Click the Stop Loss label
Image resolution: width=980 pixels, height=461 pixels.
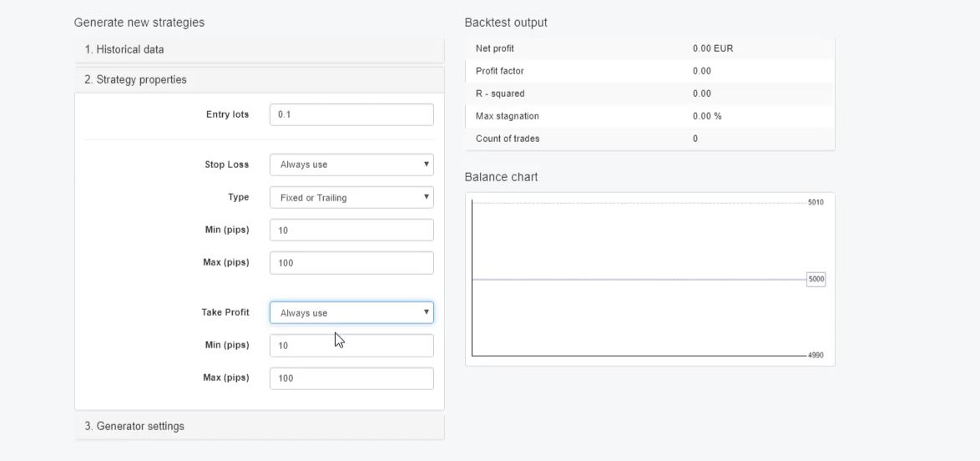coord(227,165)
